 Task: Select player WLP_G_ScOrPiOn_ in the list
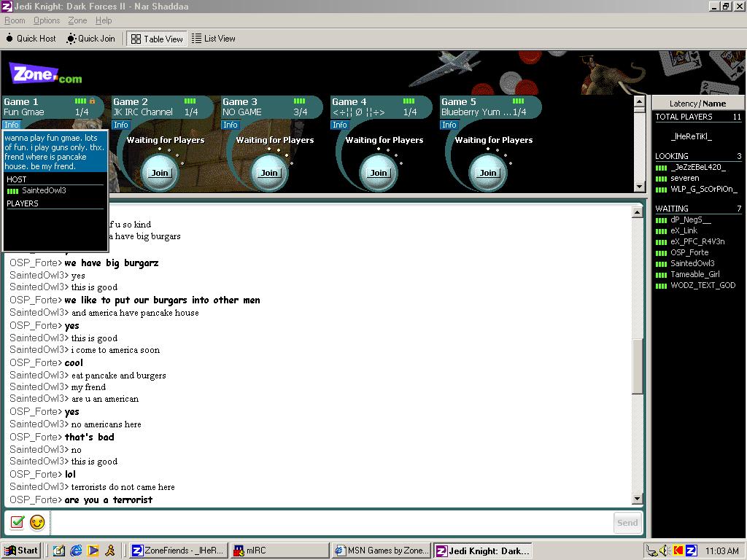coord(704,189)
